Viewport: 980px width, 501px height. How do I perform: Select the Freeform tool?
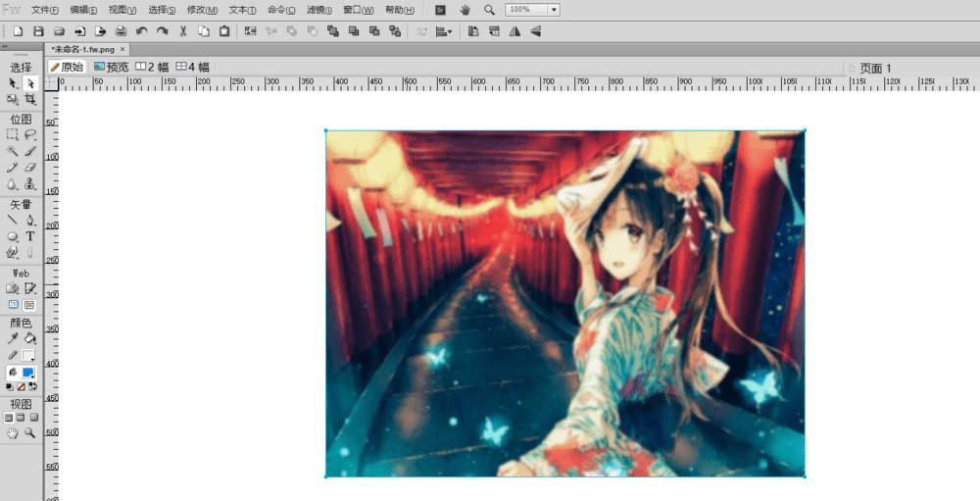(13, 253)
